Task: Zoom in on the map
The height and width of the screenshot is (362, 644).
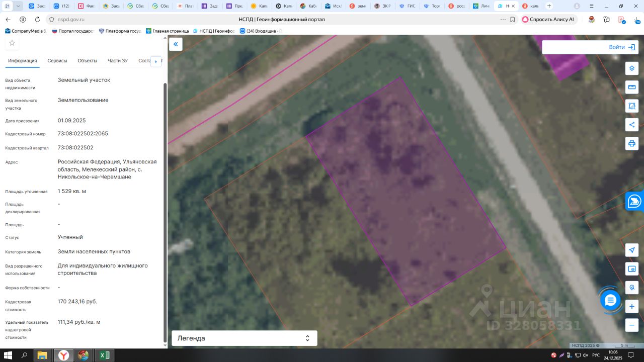Action: 632,306
